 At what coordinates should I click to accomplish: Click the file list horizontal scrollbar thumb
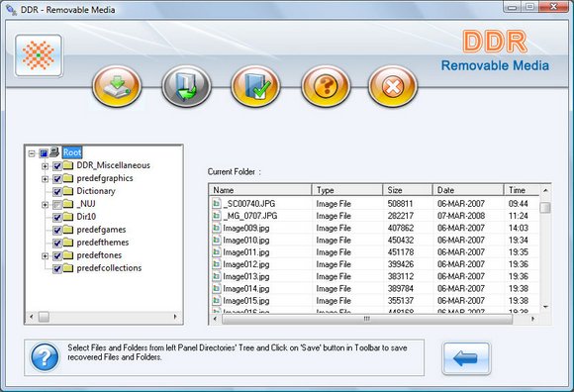click(x=367, y=319)
